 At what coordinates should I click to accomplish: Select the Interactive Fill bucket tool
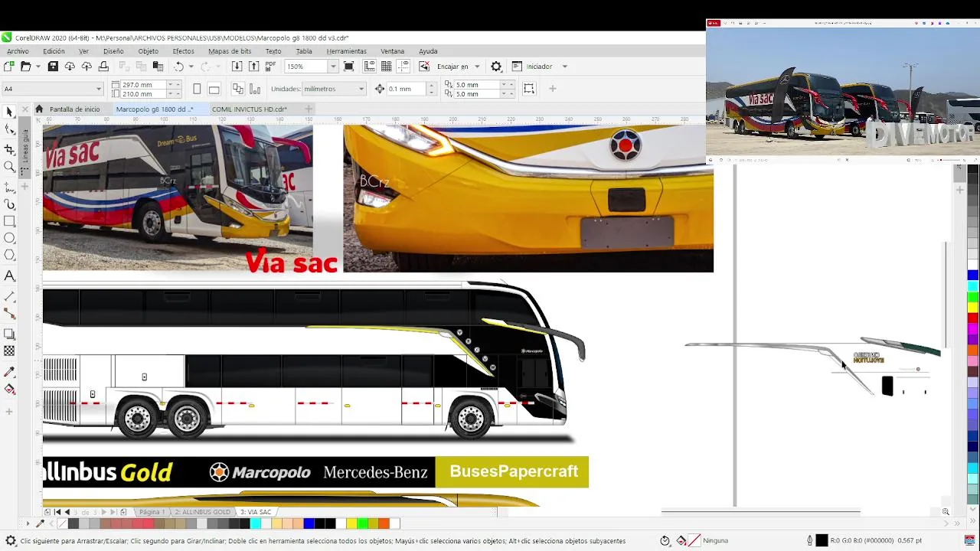(9, 390)
